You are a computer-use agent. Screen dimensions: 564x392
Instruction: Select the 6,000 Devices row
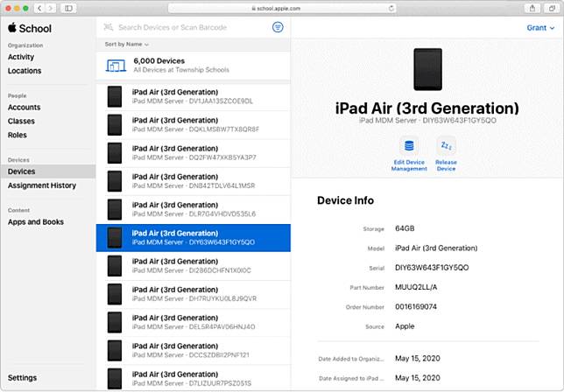(x=194, y=66)
